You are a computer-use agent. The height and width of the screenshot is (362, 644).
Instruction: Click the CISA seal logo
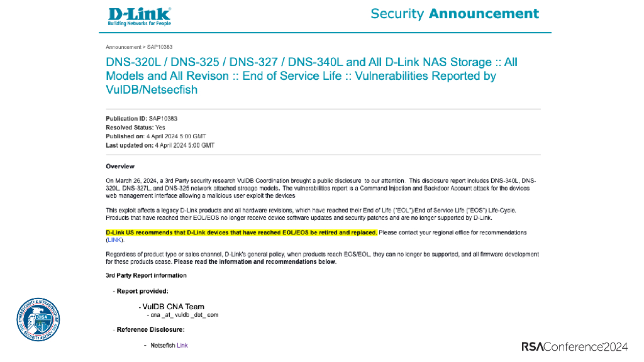point(38,320)
